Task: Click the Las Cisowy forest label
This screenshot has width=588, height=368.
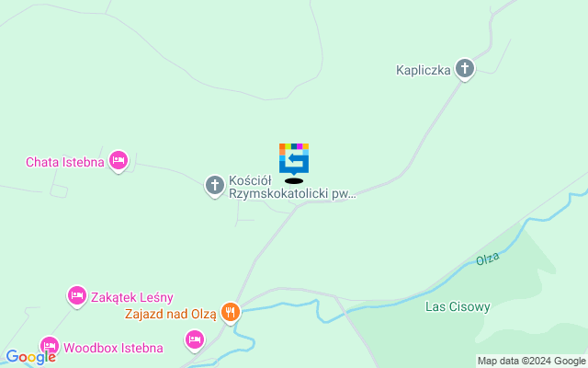Action: click(x=458, y=306)
